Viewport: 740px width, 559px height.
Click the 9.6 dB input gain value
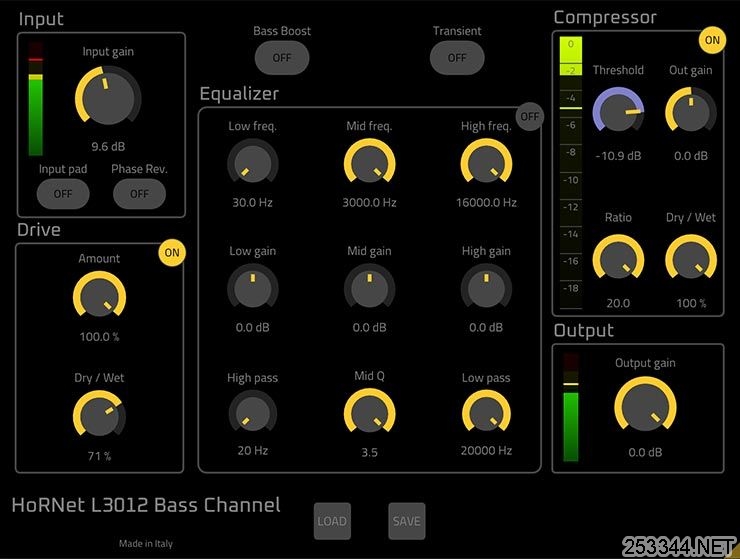108,147
